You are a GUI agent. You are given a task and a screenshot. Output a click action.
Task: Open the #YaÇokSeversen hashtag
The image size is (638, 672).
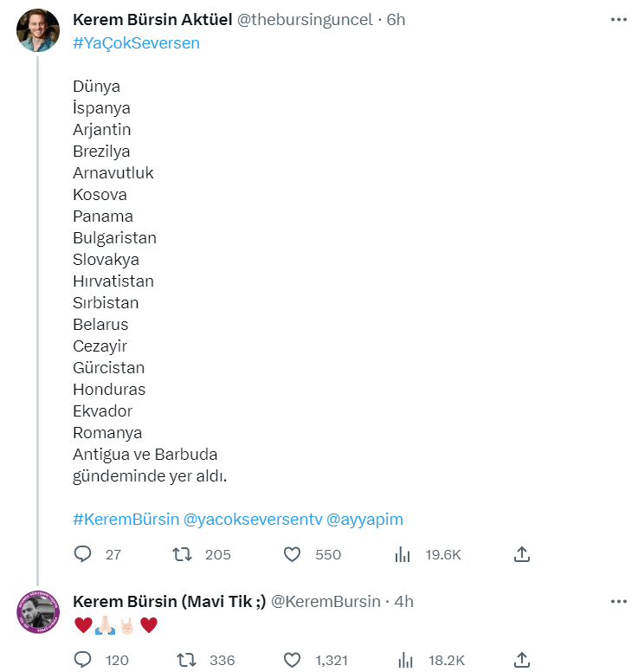[136, 42]
